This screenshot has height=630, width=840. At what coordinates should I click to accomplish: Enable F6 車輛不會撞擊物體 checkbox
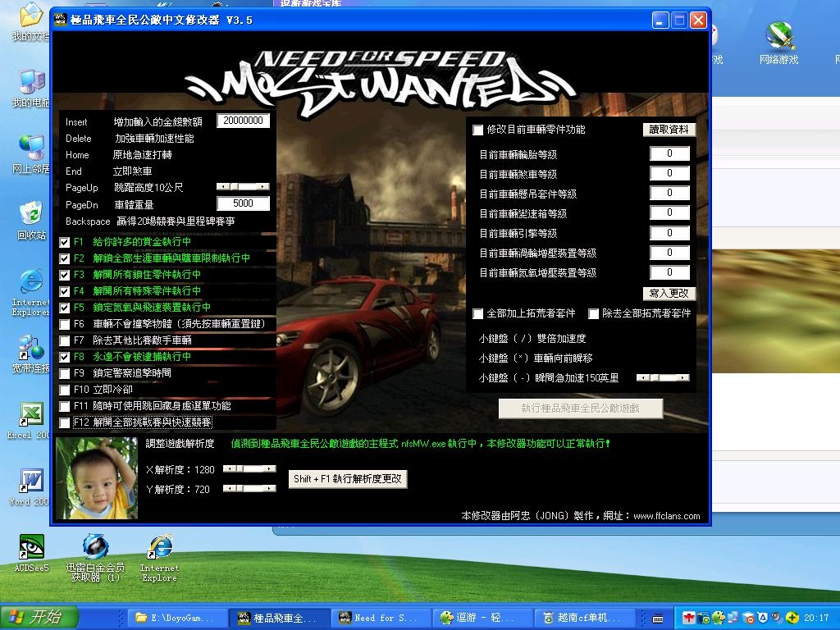pos(64,325)
